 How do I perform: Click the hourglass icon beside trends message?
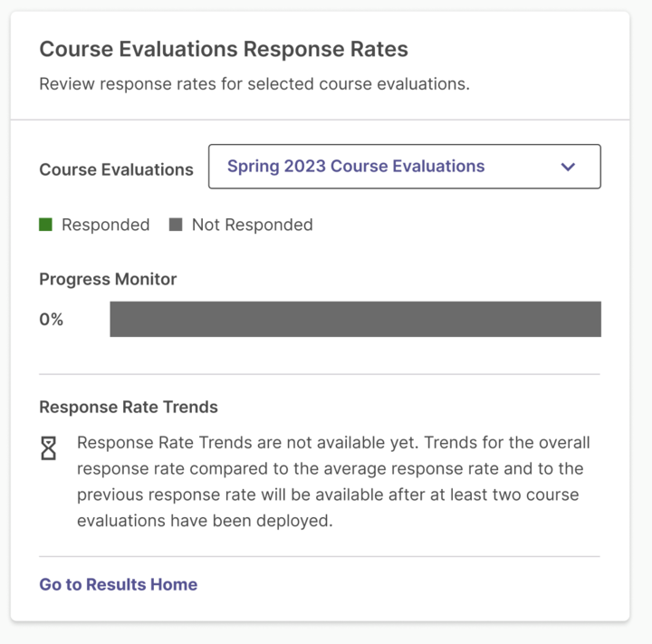(x=48, y=447)
